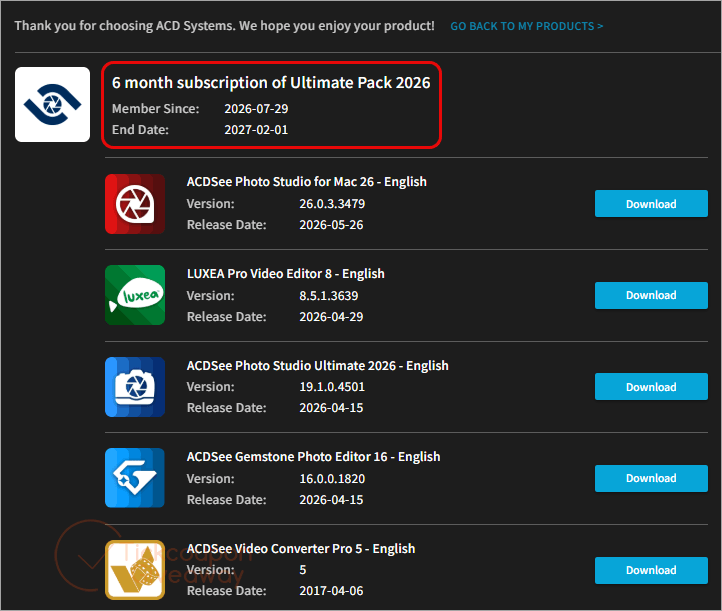Screen dimensions: 722x611
Task: Click 'ACDSee Gemstone Photo Editor 16 - English' title
Action: pos(314,457)
